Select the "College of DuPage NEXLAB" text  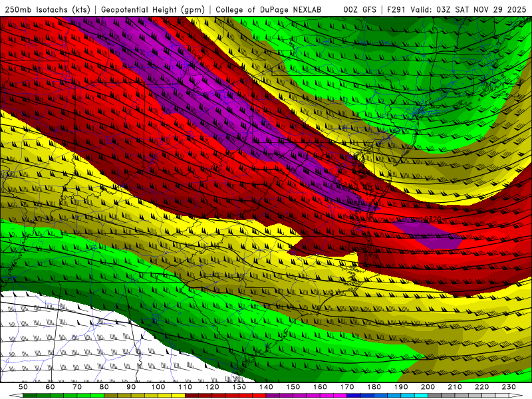pyautogui.click(x=268, y=9)
